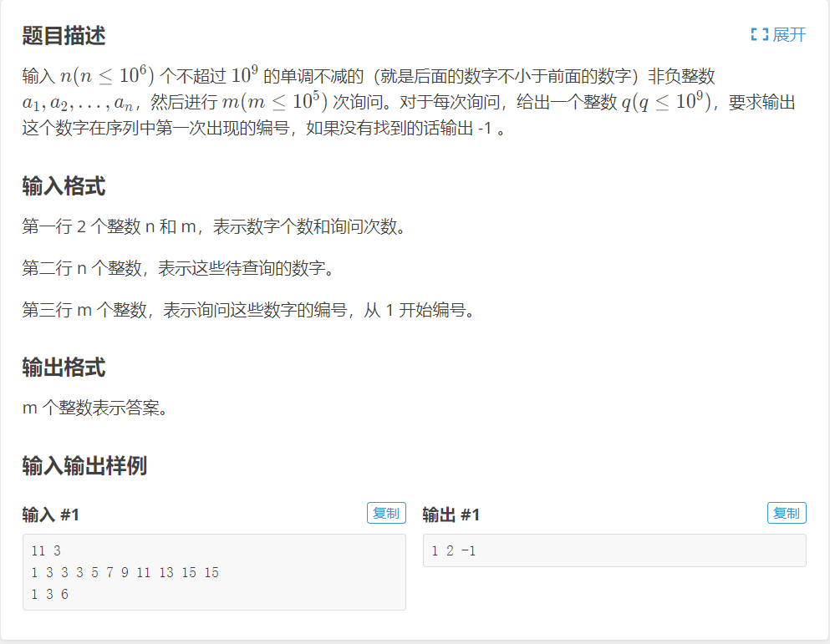Select the 输入格式 heading
Screen dimensions: 830x644
click(x=64, y=186)
